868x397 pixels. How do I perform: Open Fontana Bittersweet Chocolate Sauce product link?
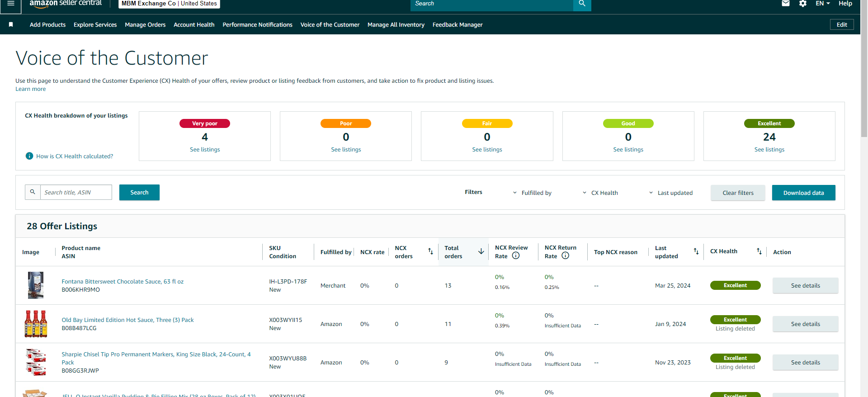coord(123,281)
